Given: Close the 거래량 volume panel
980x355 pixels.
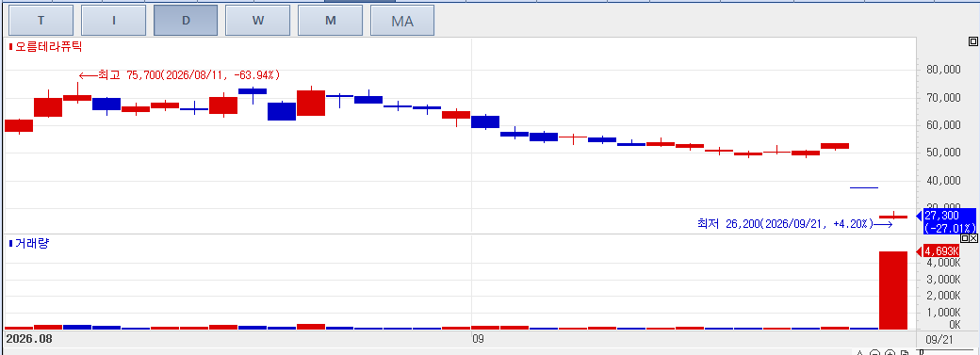Looking at the screenshot, I should (973, 239).
